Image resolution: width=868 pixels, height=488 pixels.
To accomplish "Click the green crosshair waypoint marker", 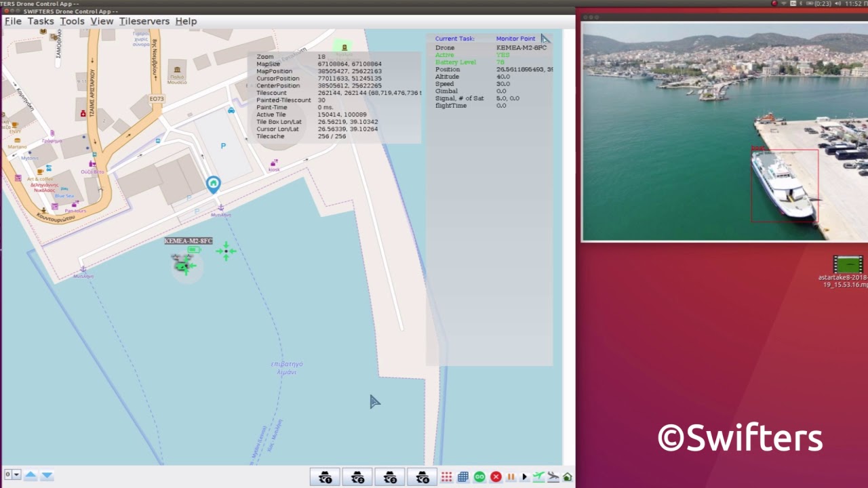I will (x=226, y=251).
